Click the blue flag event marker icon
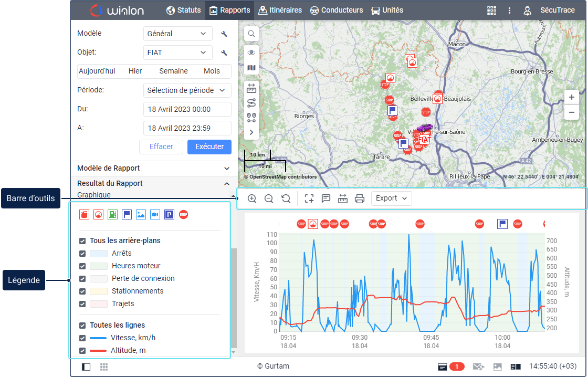The width and height of the screenshot is (588, 377). (x=127, y=215)
